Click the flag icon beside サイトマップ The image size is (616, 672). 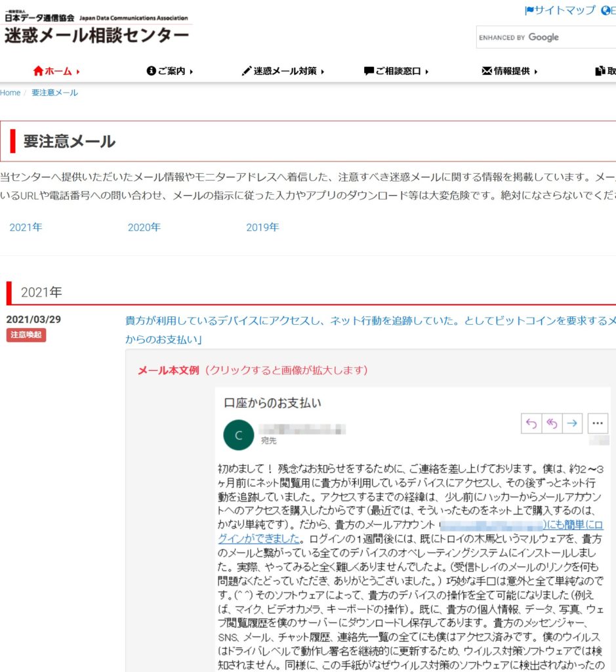(x=529, y=10)
